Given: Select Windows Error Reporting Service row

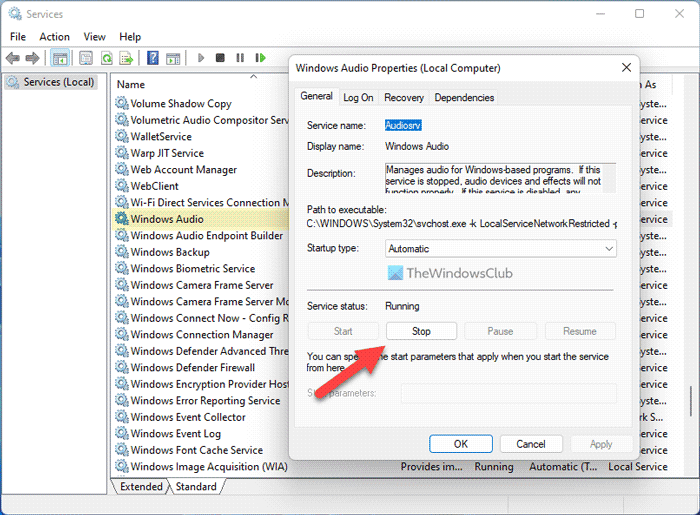Looking at the screenshot, I should pyautogui.click(x=200, y=400).
